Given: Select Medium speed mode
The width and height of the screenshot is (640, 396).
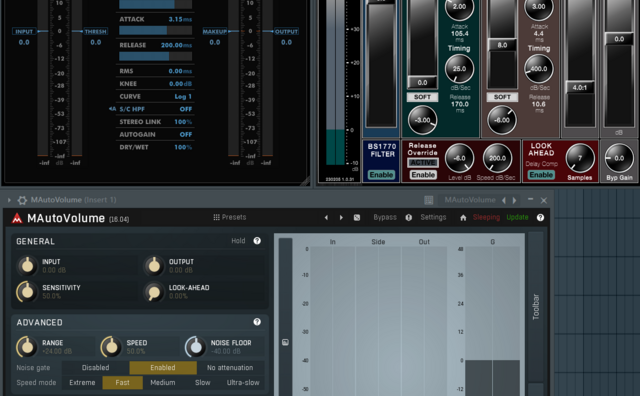Looking at the screenshot, I should click(x=162, y=383).
